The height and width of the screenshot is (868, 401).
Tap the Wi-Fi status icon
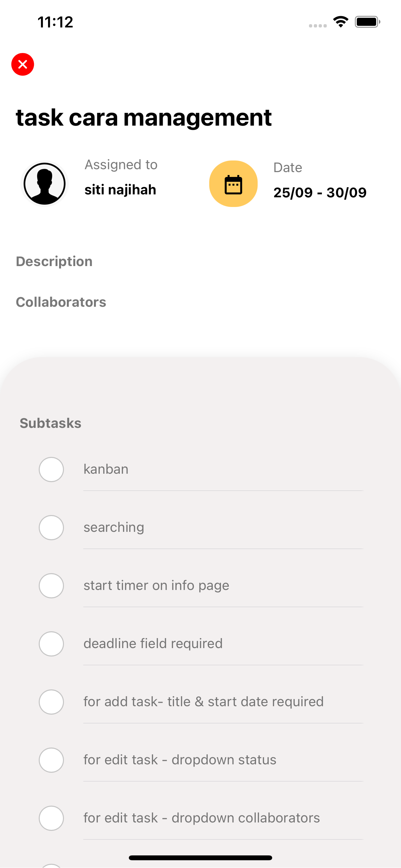pyautogui.click(x=340, y=22)
